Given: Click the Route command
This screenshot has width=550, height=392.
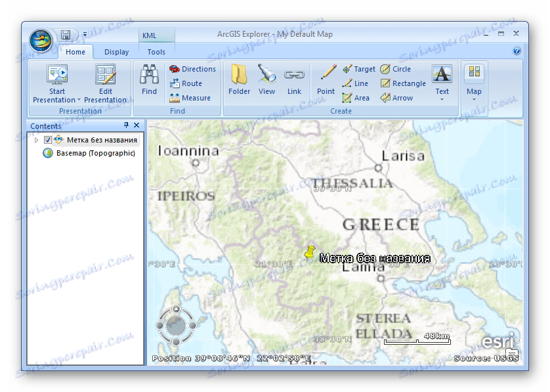Looking at the screenshot, I should 188,83.
